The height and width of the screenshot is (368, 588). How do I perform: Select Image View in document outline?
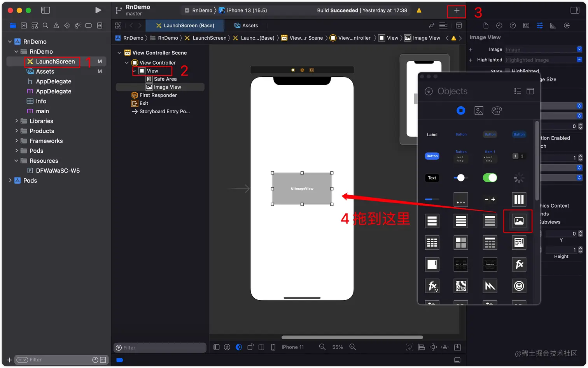[x=167, y=87]
